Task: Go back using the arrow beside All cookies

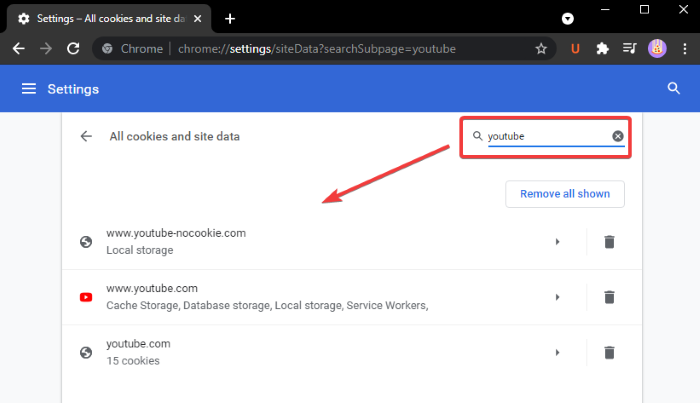Action: click(87, 136)
